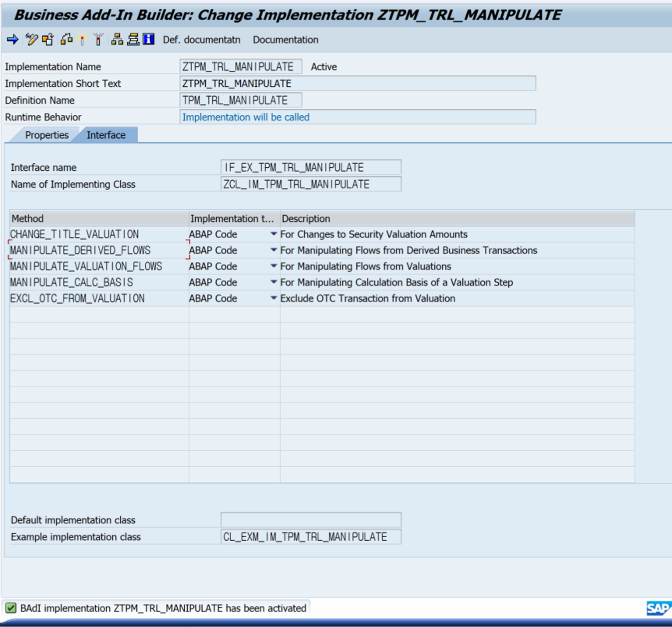
Task: Click ABAP Code in EXCL_OTC_FROM_VALUATION row
Action: (213, 298)
